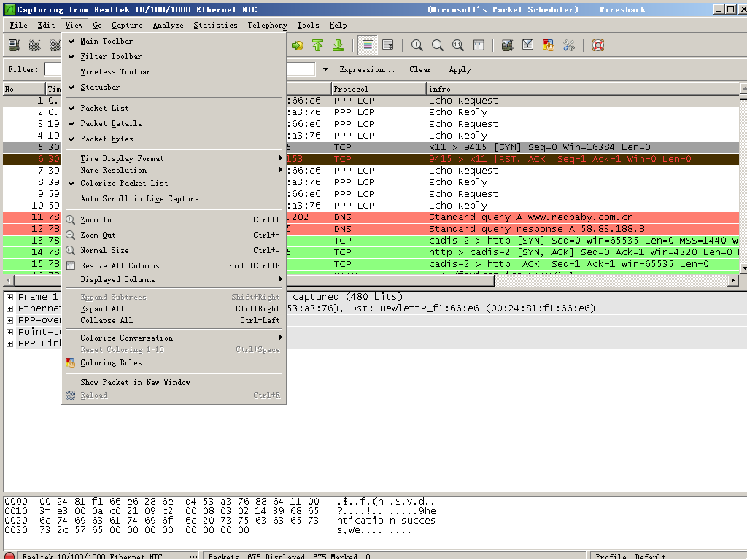Click the Zoom Out menu entry
Viewport: 747px width, 560px height.
[174, 235]
